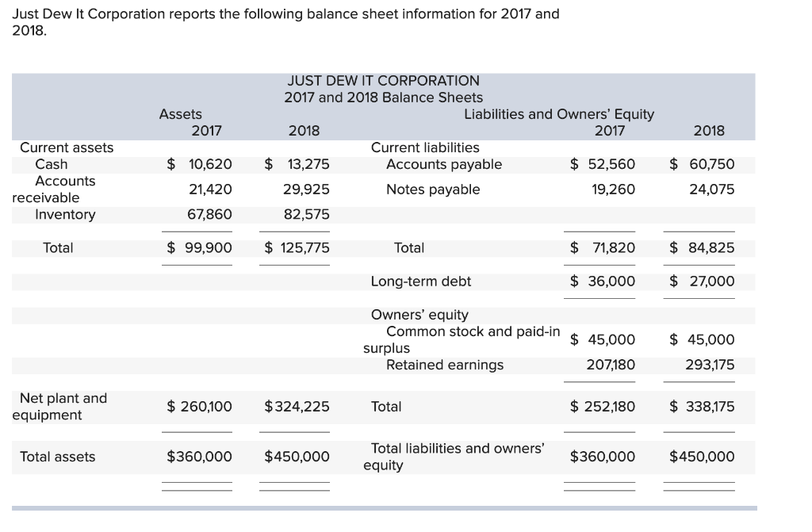Image resolution: width=812 pixels, height=532 pixels.
Task: Select the 2018 current assets total $125,775
Action: [x=297, y=247]
